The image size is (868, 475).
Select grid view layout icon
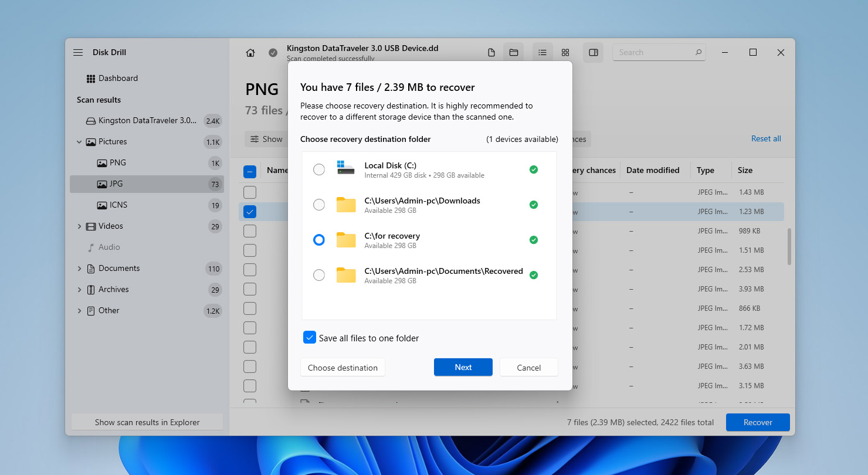click(x=565, y=53)
